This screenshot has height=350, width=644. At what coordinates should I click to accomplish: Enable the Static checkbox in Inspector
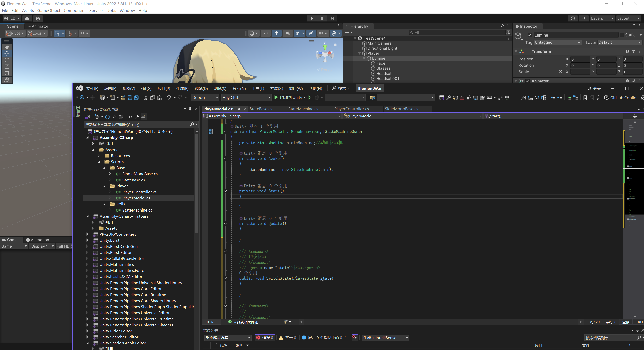pos(622,35)
